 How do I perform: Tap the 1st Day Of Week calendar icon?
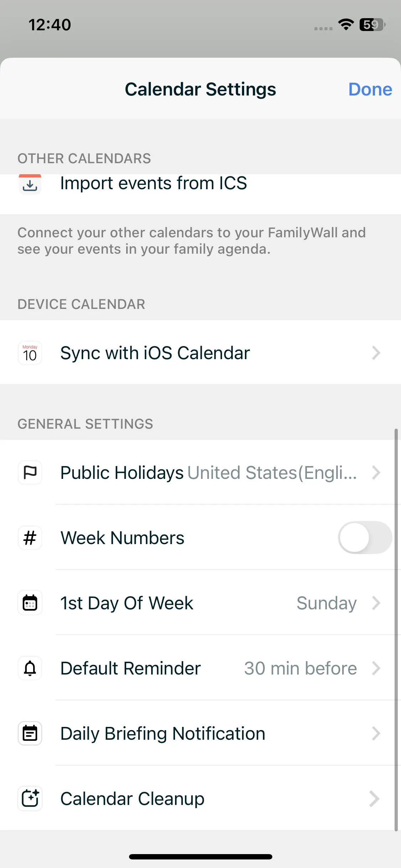tap(30, 603)
